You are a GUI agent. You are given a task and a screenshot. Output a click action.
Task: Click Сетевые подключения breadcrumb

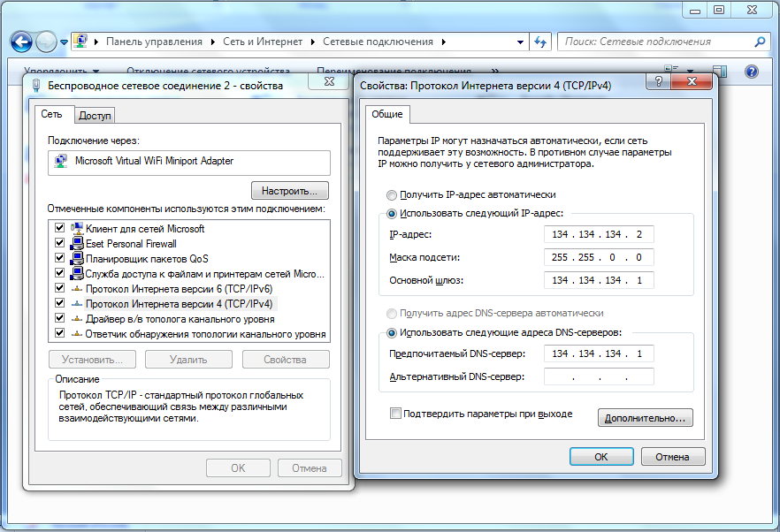379,42
